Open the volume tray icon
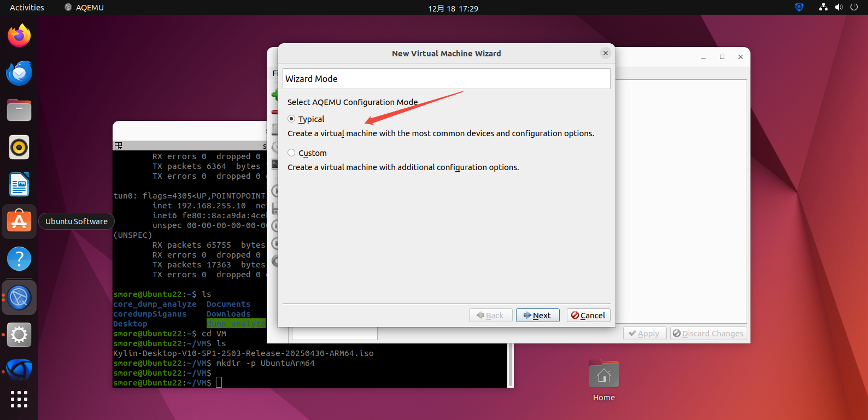Viewport: 868px width, 420px height. pyautogui.click(x=838, y=8)
